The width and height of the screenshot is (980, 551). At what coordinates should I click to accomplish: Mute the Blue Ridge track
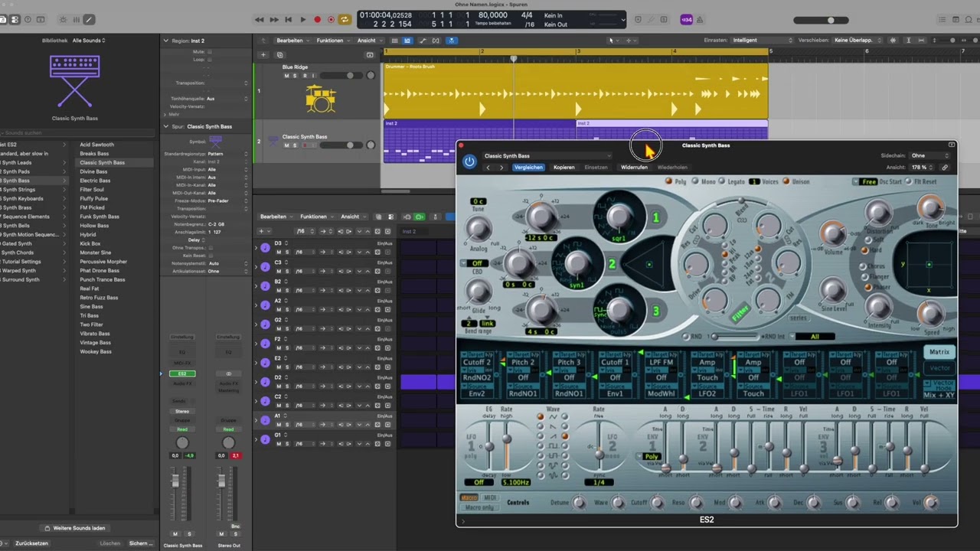point(287,76)
